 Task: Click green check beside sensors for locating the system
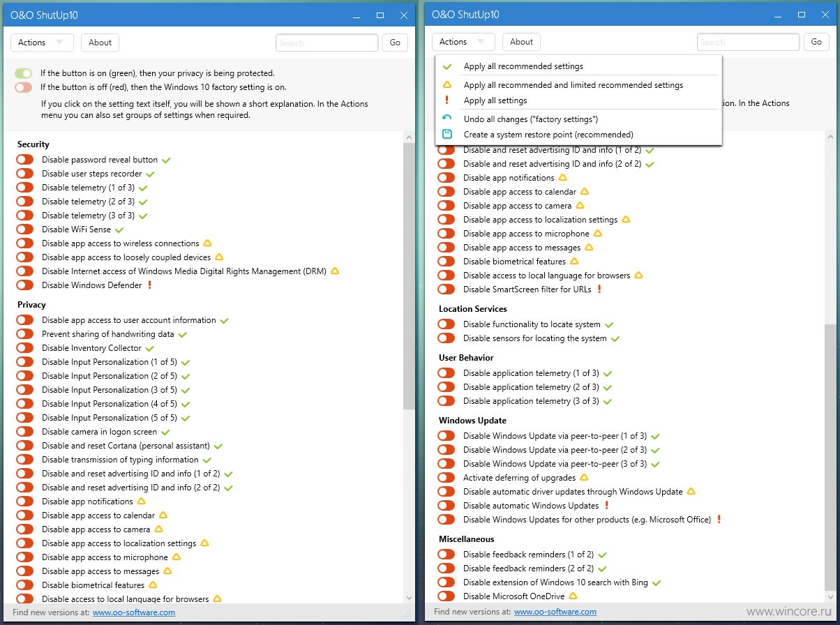click(x=615, y=338)
